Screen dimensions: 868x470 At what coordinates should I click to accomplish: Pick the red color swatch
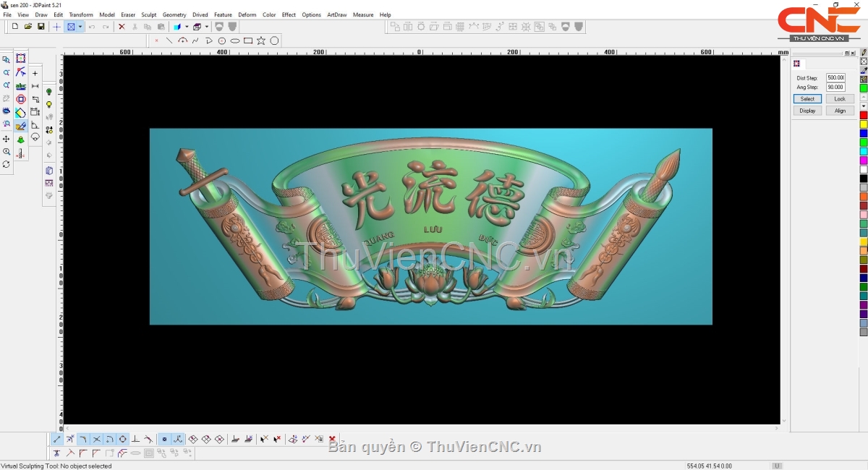(863, 116)
